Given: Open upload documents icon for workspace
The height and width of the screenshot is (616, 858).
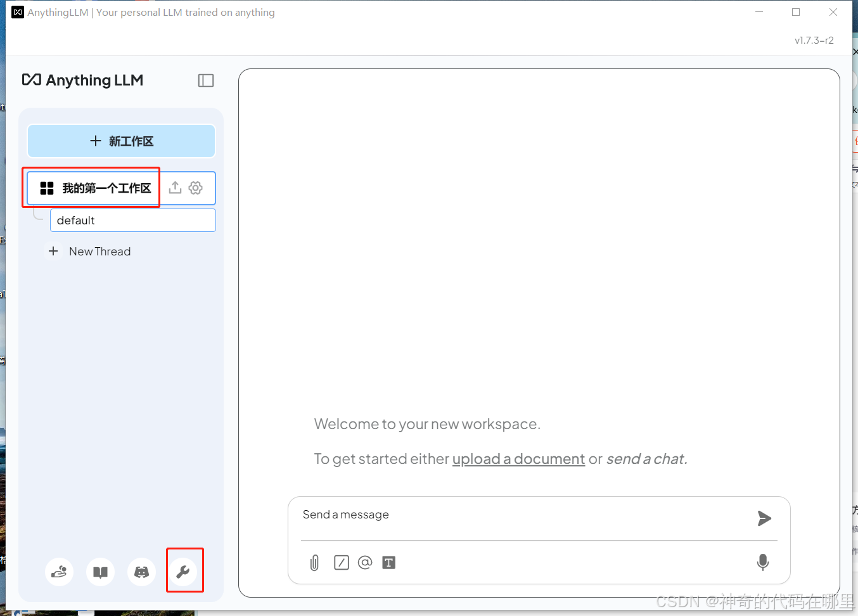Looking at the screenshot, I should pos(176,188).
